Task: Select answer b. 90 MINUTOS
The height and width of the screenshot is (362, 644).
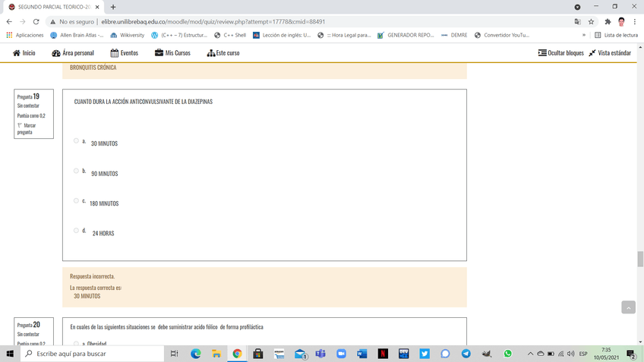Action: 76,171
